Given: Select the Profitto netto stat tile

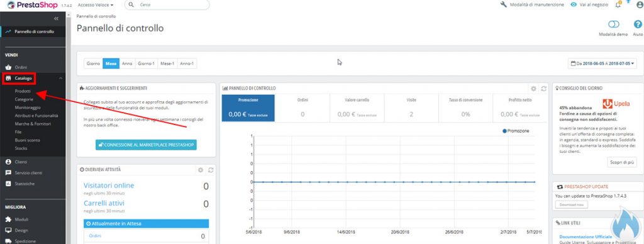Looking at the screenshot, I should click(x=519, y=108).
